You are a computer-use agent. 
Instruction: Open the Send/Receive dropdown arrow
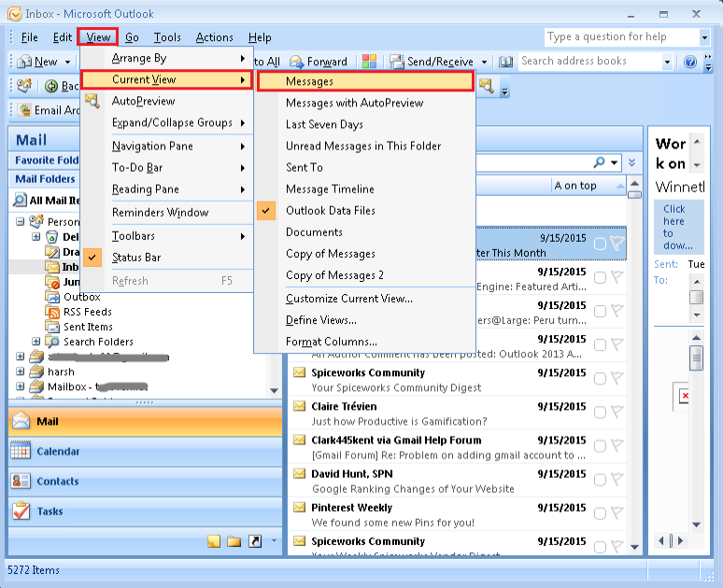pos(484,62)
